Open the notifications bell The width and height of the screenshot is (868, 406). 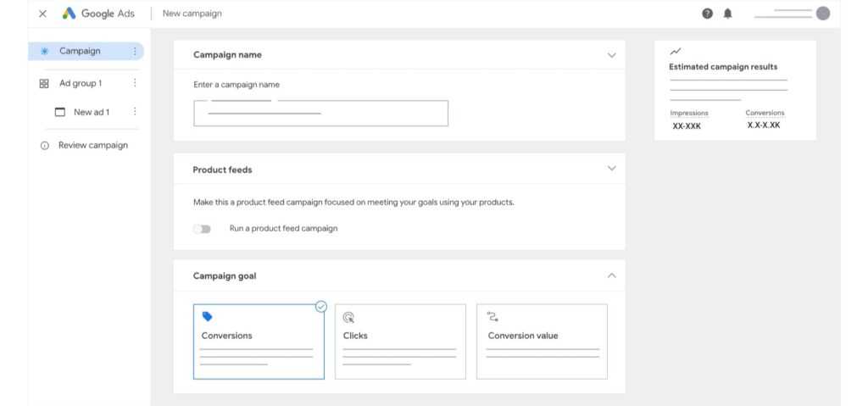point(727,14)
